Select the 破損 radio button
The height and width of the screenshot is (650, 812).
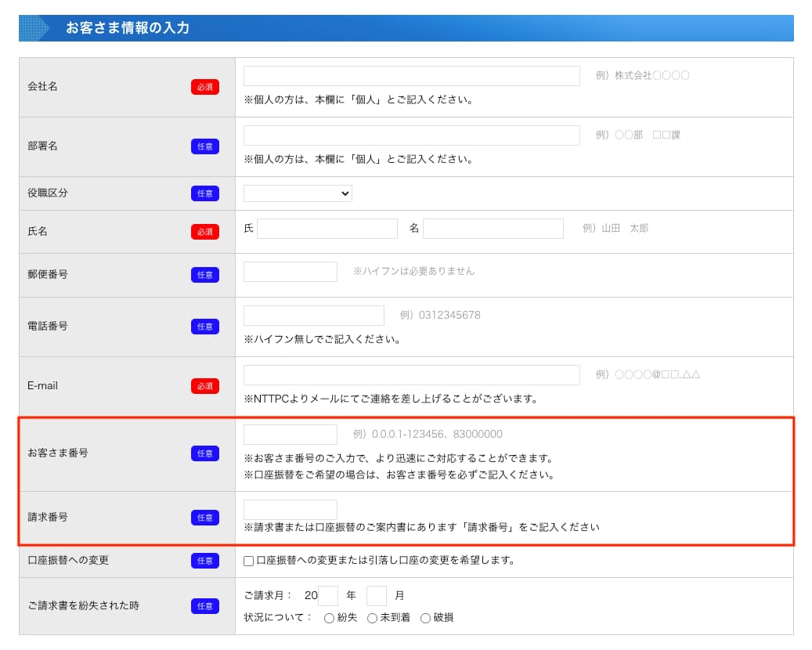(426, 618)
